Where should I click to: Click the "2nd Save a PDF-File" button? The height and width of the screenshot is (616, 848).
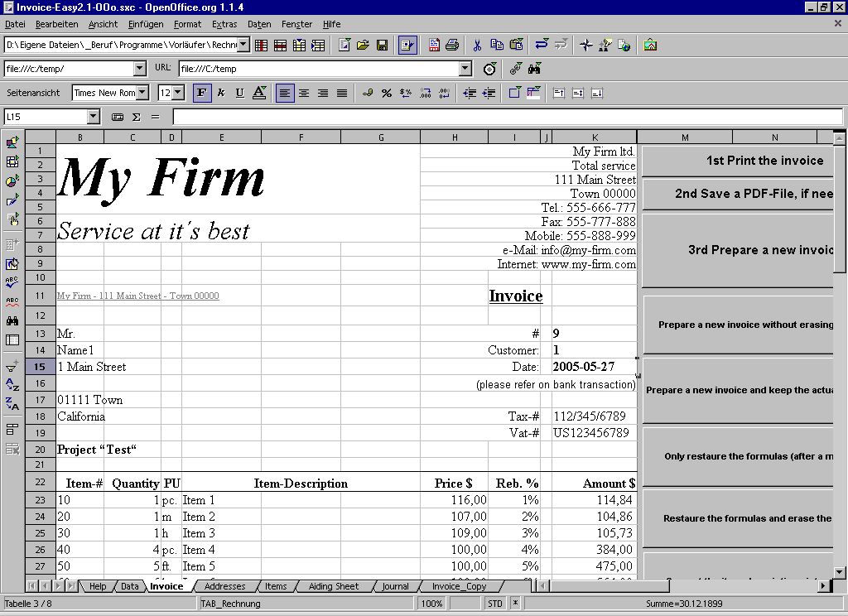pos(738,195)
